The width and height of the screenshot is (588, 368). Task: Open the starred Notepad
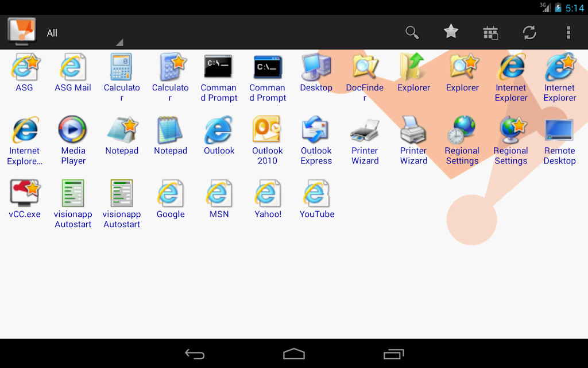click(x=122, y=136)
